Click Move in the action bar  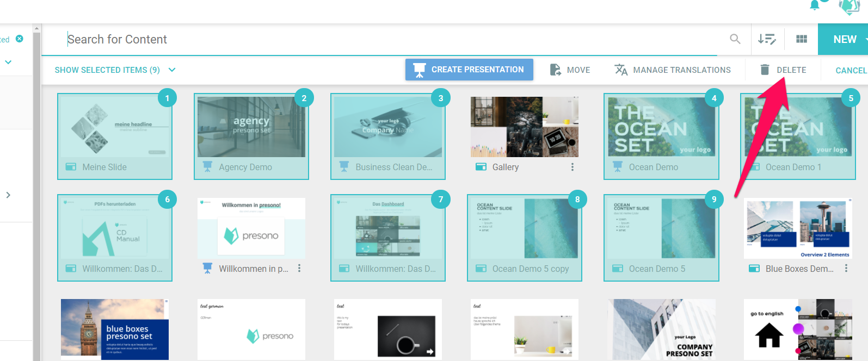pos(570,70)
